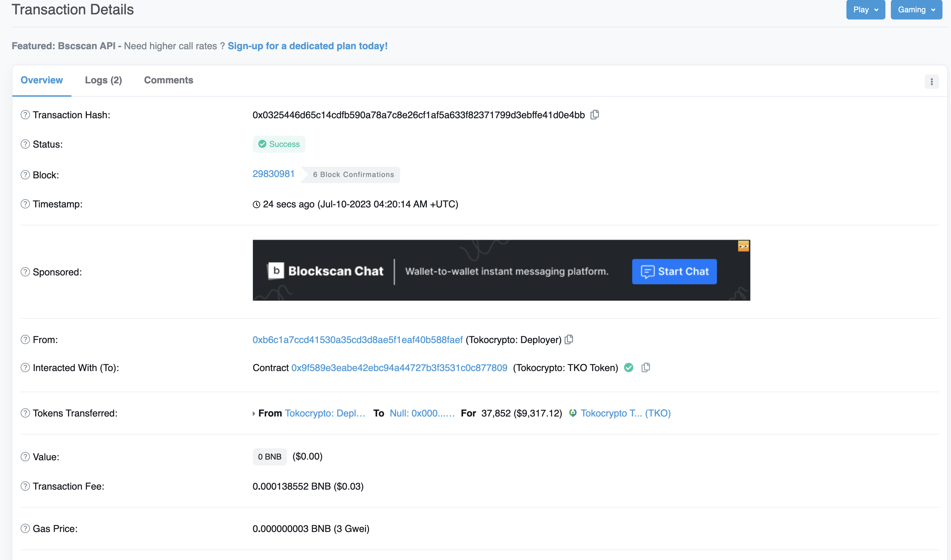Image resolution: width=951 pixels, height=560 pixels.
Task: Click help icon beside Transaction Hash
Action: coord(25,114)
